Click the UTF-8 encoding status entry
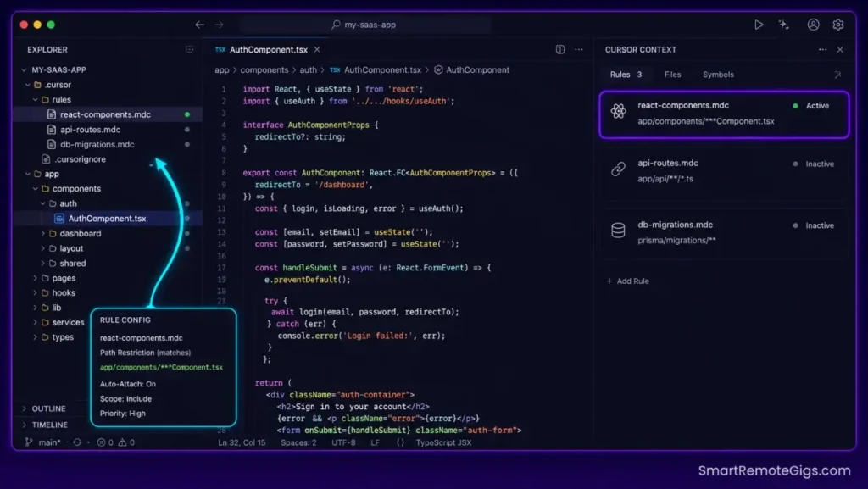 (x=343, y=442)
